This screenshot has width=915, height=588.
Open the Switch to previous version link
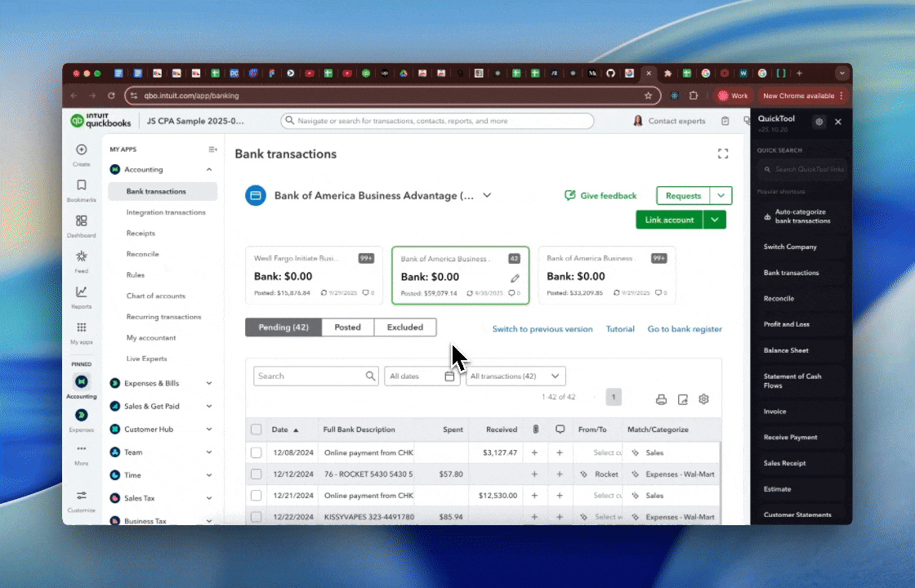coord(542,329)
